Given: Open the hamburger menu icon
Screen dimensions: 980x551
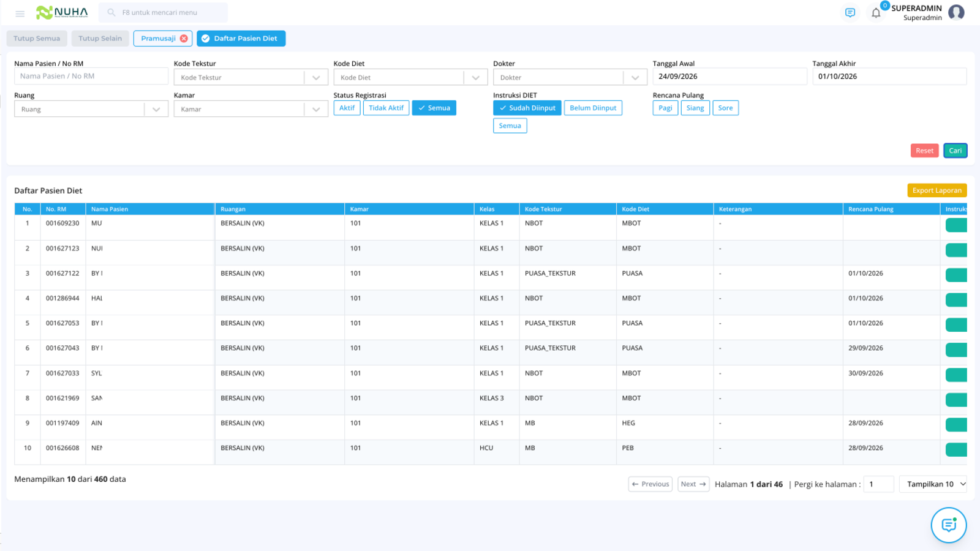Looking at the screenshot, I should (x=20, y=13).
